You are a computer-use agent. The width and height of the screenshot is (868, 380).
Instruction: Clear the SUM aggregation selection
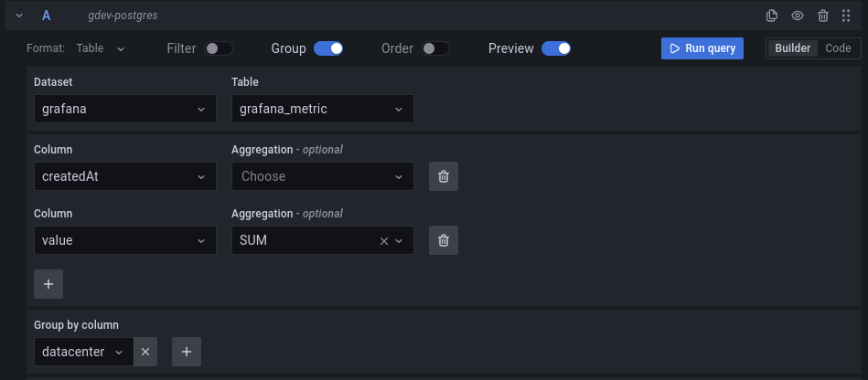point(384,241)
